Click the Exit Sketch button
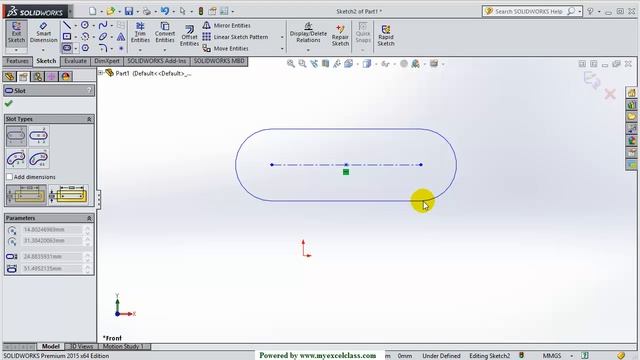This screenshot has height=360, width=640. click(16, 33)
